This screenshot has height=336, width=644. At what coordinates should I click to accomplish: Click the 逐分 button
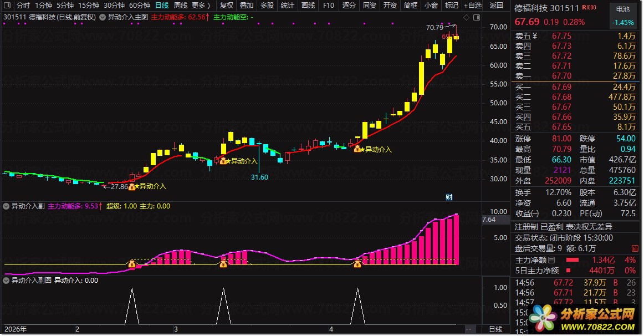(349, 6)
